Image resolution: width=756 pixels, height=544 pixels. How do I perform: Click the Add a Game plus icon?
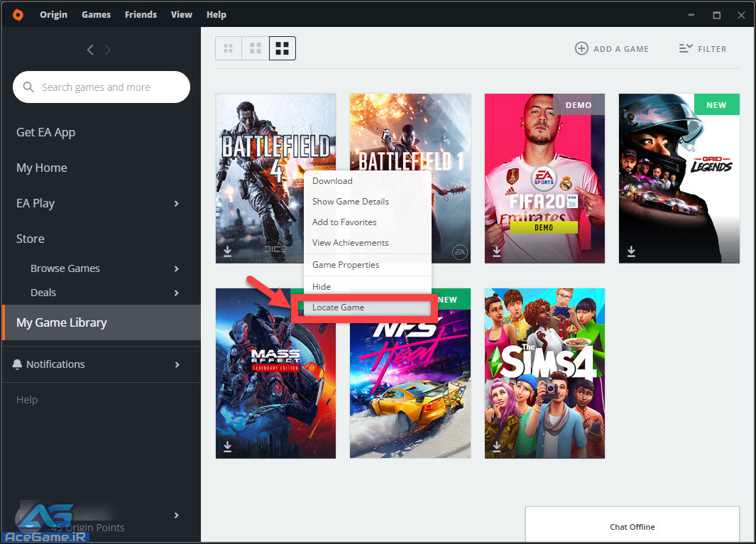pos(581,48)
